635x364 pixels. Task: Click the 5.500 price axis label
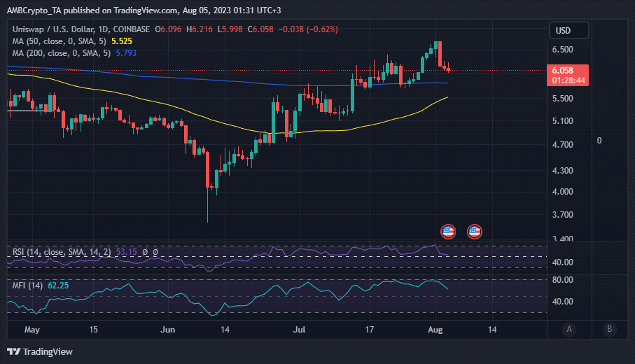point(562,99)
